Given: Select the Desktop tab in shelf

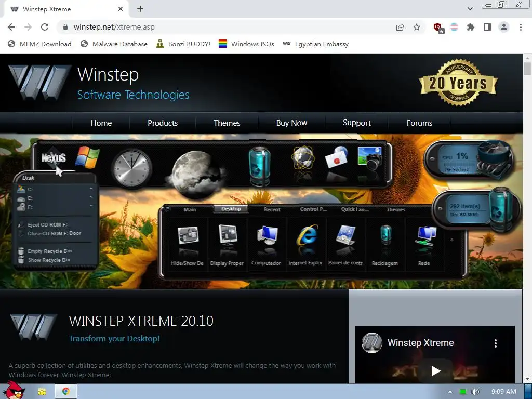Looking at the screenshot, I should point(231,209).
